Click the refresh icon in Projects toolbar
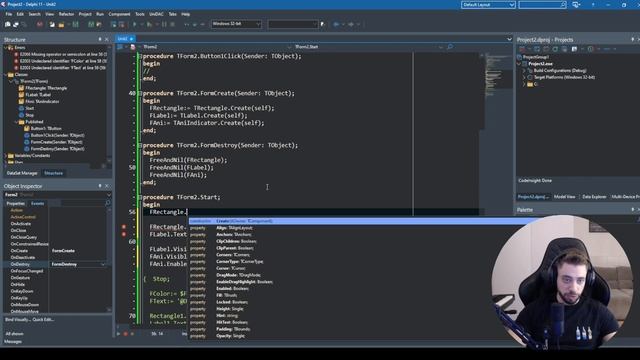The width and height of the screenshot is (640, 360). tap(555, 49)
